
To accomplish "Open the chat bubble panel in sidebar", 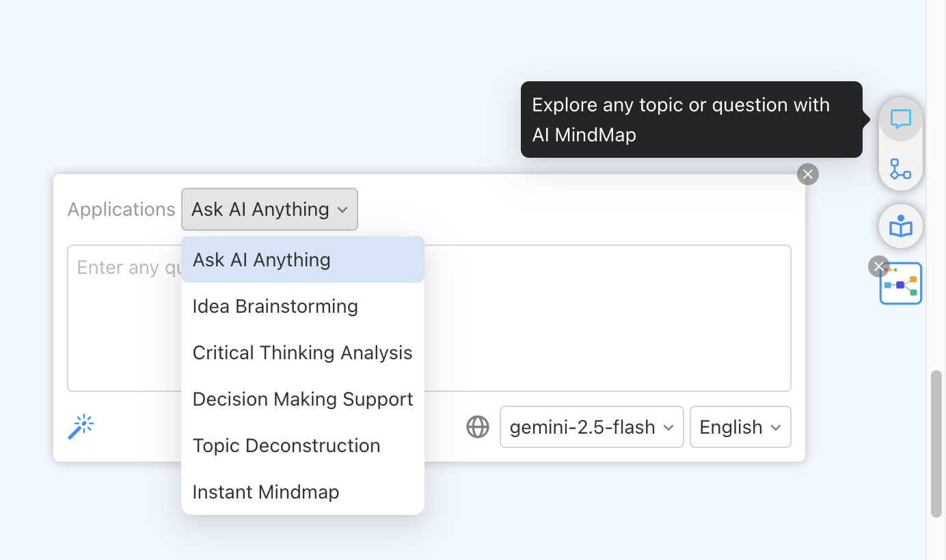I will (900, 120).
